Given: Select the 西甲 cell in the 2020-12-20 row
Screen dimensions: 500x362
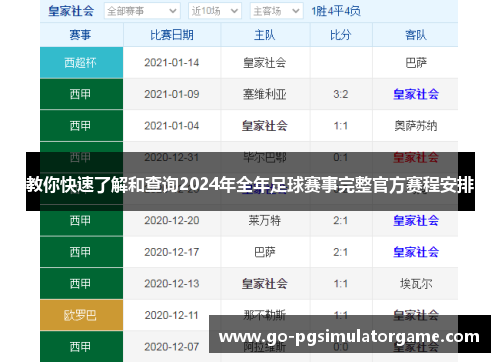Looking at the screenshot, I should [81, 221].
